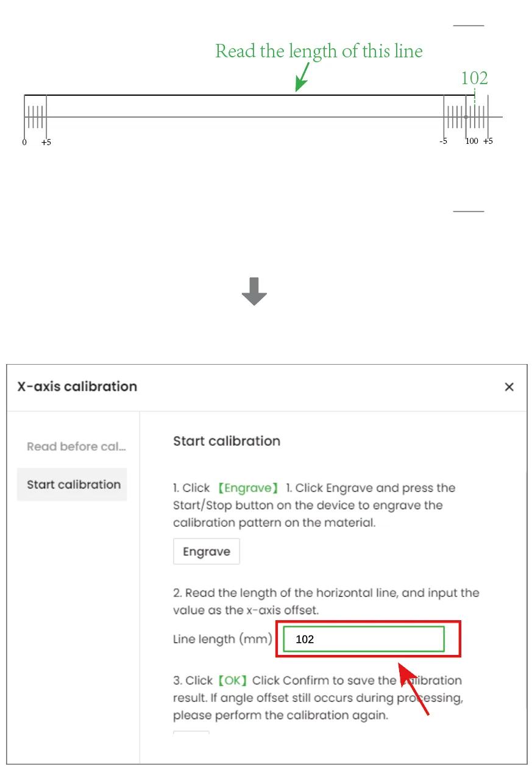Click the gray downward arrow graphic

click(254, 291)
